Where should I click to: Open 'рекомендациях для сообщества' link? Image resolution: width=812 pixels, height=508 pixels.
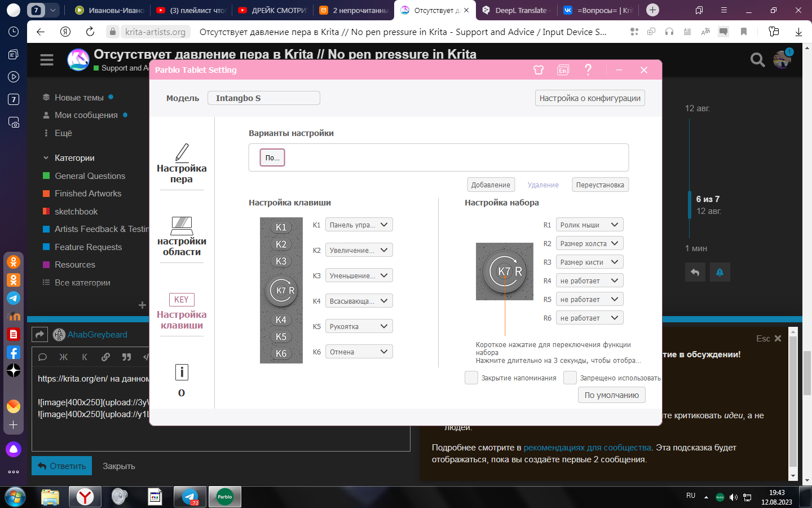(x=588, y=448)
